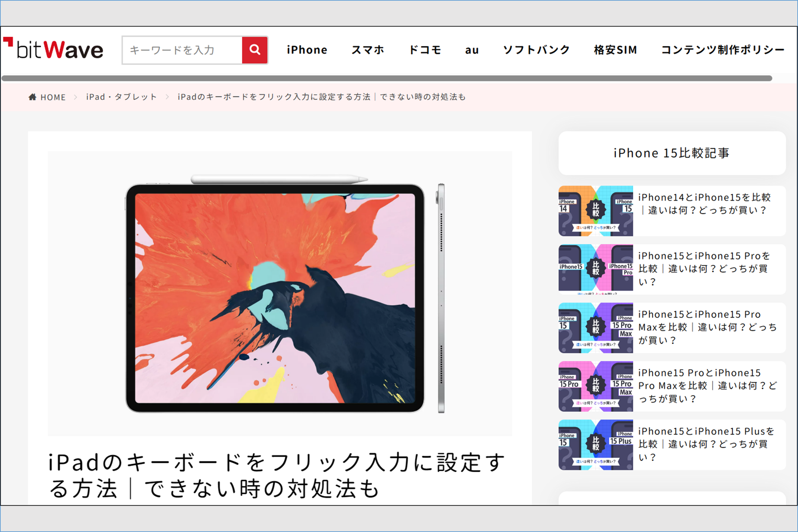The width and height of the screenshot is (798, 532).
Task: Click thumbnail for iPhone 14 vs 15 comparison
Action: [596, 211]
